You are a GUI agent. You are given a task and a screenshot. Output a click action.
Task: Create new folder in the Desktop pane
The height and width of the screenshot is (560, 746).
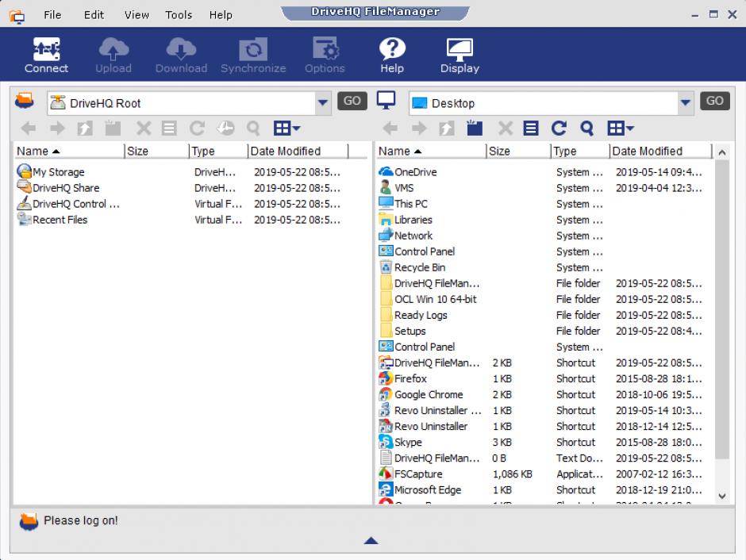[x=475, y=128]
